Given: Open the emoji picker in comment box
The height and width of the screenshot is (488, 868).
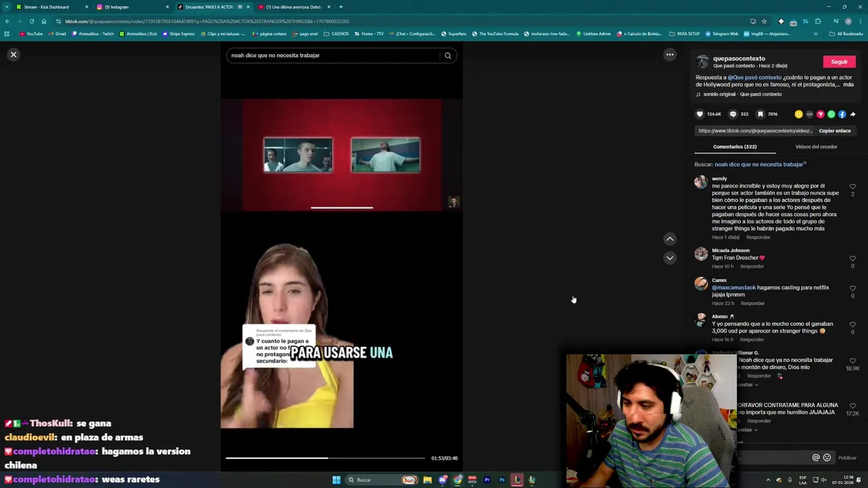Looking at the screenshot, I should click(827, 457).
